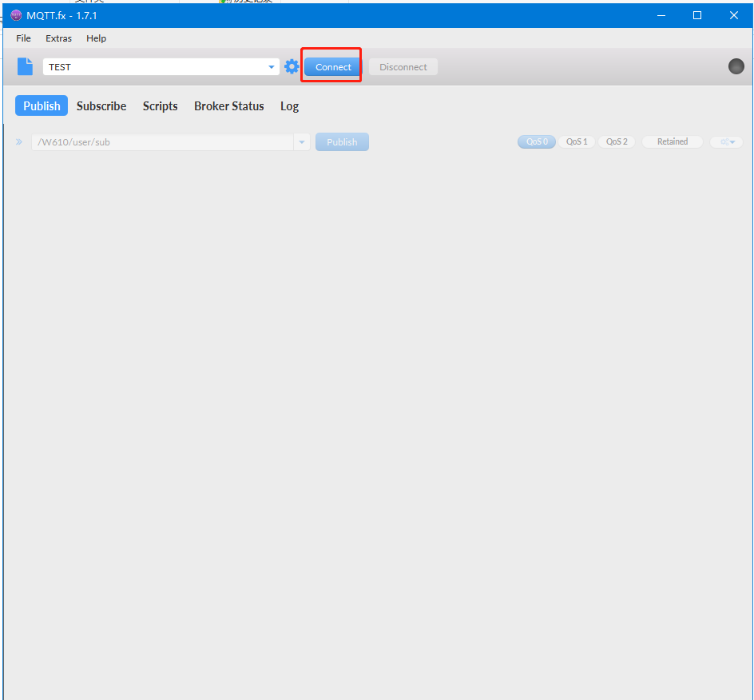This screenshot has width=754, height=700.
Task: Maximize the MQTT.fx window
Action: [x=696, y=15]
